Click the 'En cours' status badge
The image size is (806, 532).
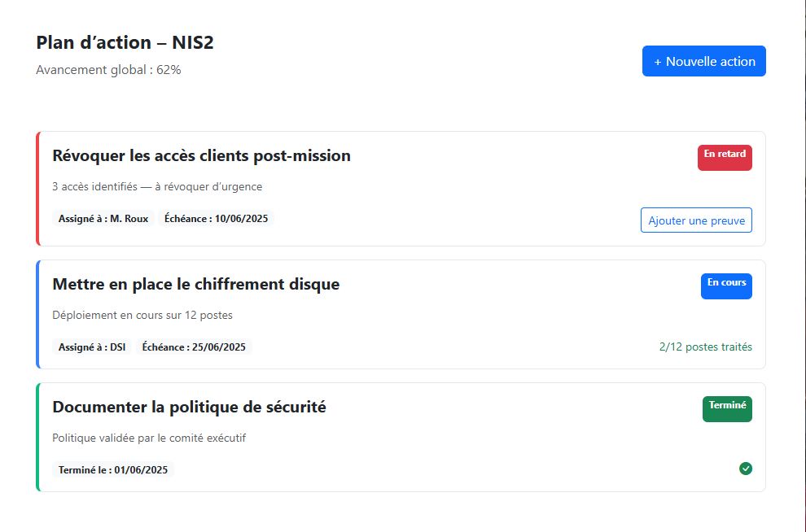tap(725, 286)
